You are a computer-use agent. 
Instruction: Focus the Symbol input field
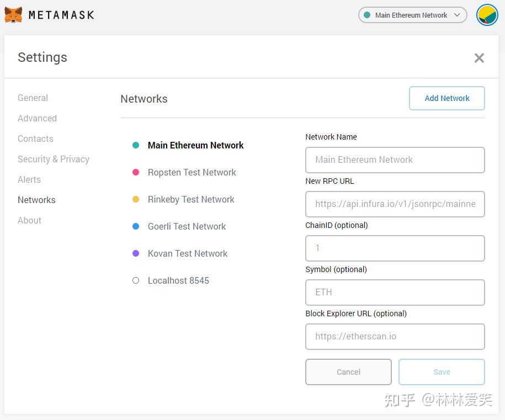tap(395, 293)
